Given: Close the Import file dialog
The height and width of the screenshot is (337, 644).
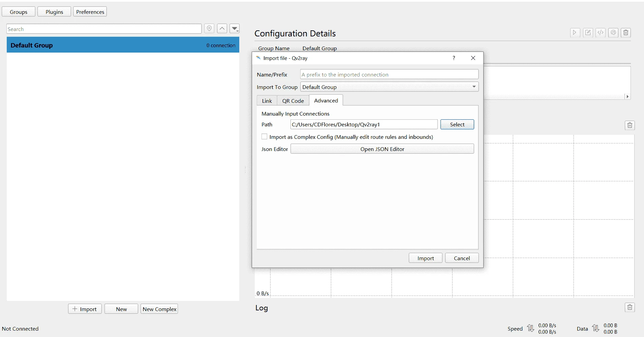Looking at the screenshot, I should (473, 58).
